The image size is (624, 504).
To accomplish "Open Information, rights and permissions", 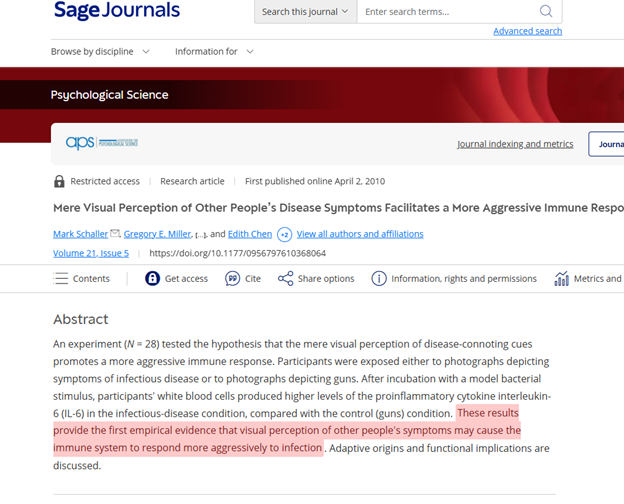I will coord(453,279).
